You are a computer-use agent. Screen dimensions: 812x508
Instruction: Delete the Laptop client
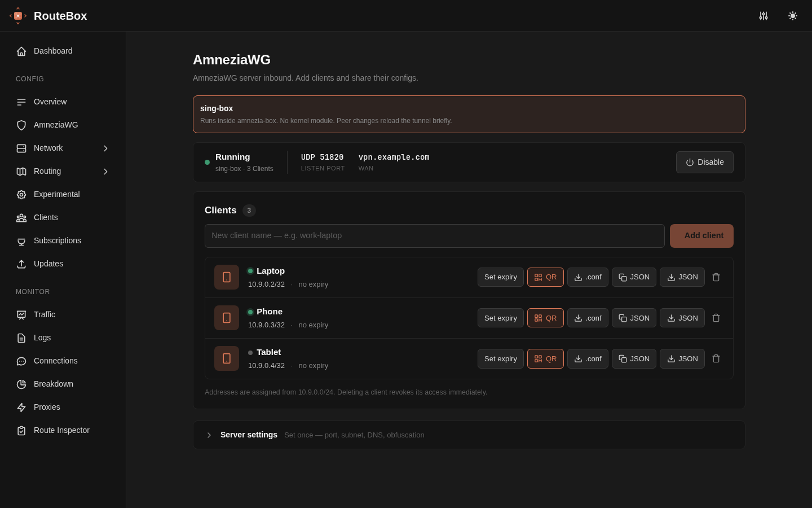716,277
